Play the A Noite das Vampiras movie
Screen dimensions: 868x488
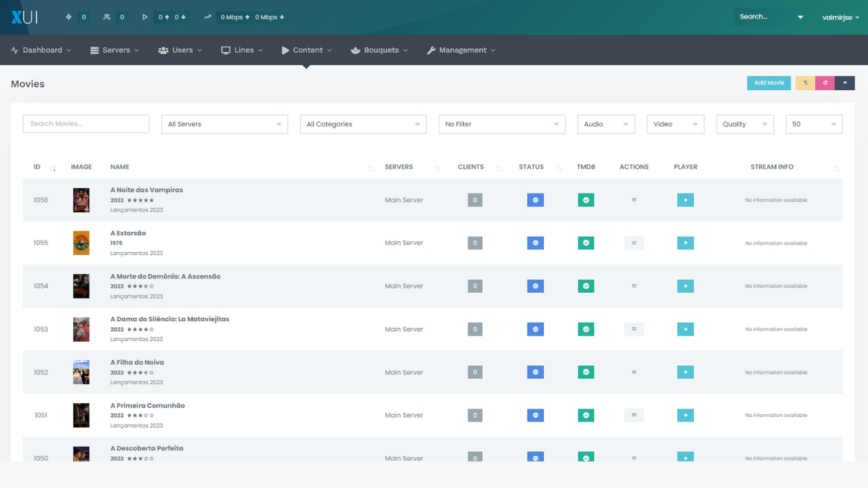tap(686, 200)
